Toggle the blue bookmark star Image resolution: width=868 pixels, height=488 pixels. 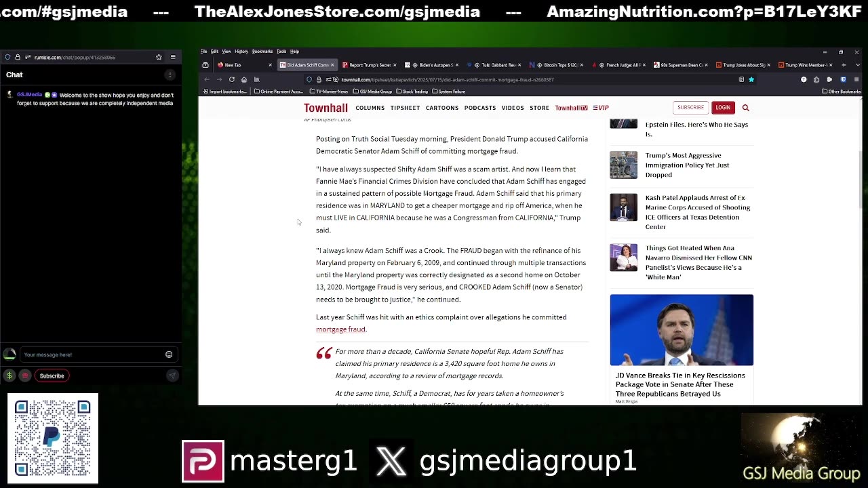click(x=751, y=79)
